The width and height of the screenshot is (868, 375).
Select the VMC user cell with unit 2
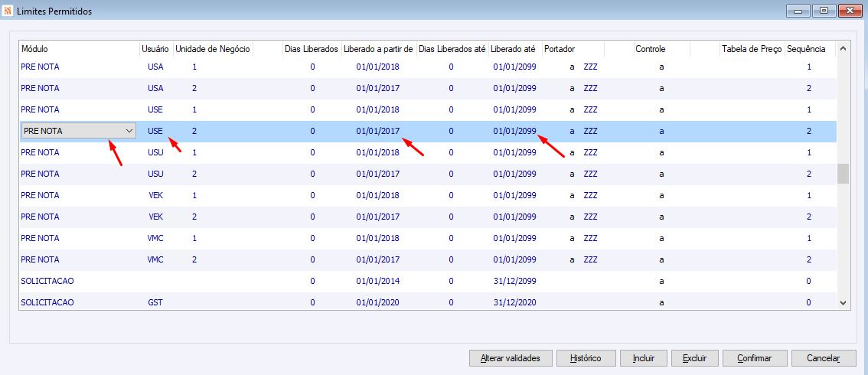click(155, 259)
